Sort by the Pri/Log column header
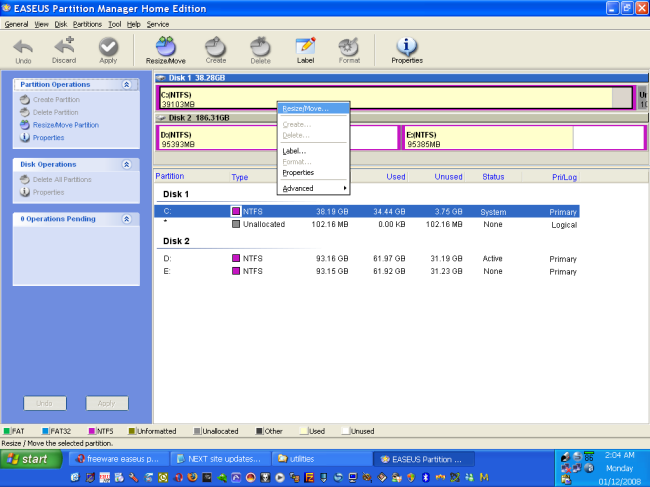 [x=564, y=177]
